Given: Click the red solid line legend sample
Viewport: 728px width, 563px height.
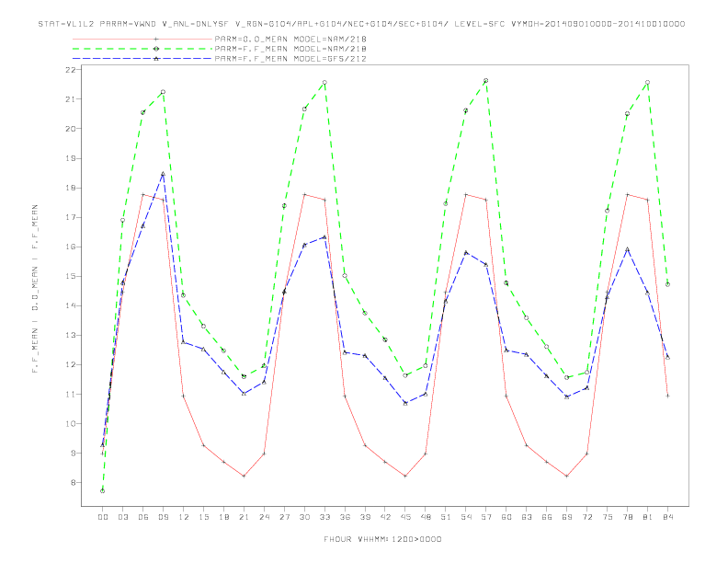Looking at the screenshot, I should 142,39.
